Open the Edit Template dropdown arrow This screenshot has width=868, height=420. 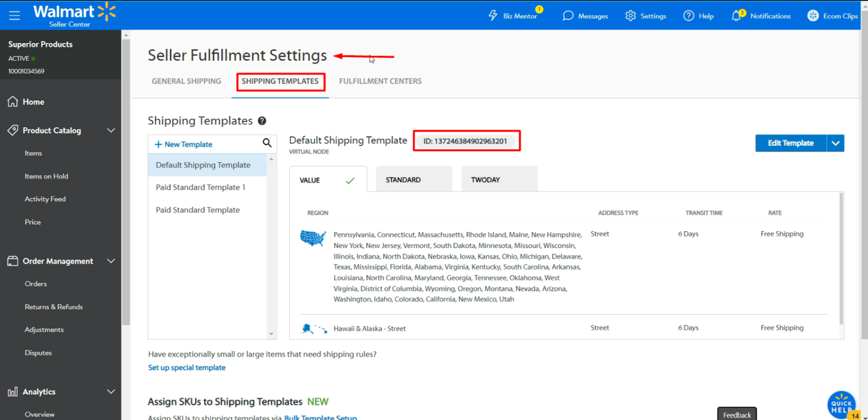835,143
